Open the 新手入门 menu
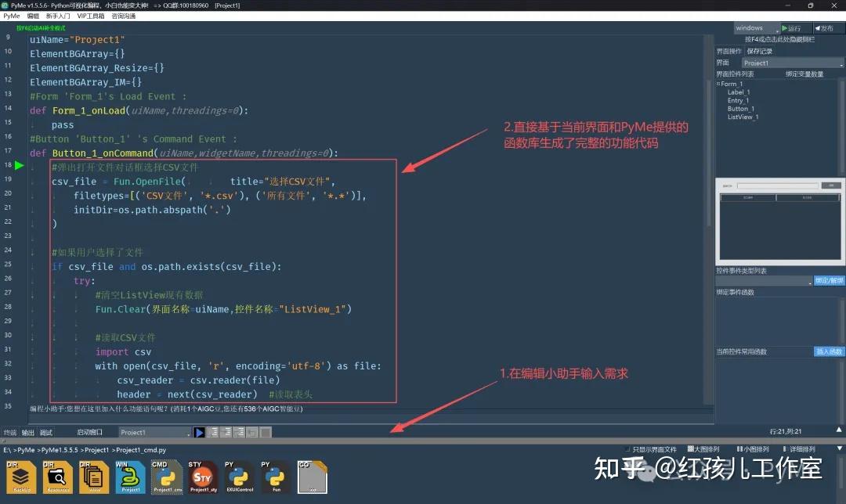This screenshot has height=504, width=846. pyautogui.click(x=58, y=16)
